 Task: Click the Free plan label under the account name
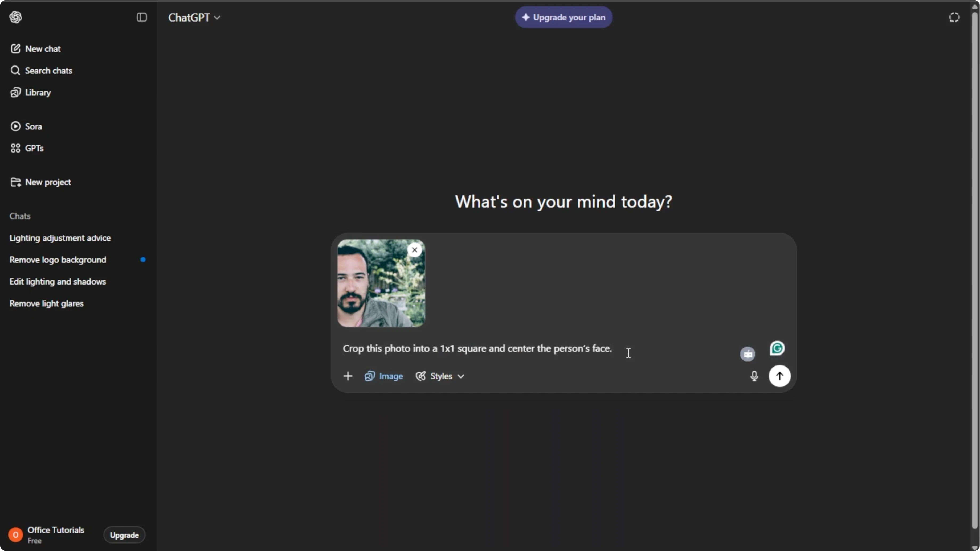[34, 541]
